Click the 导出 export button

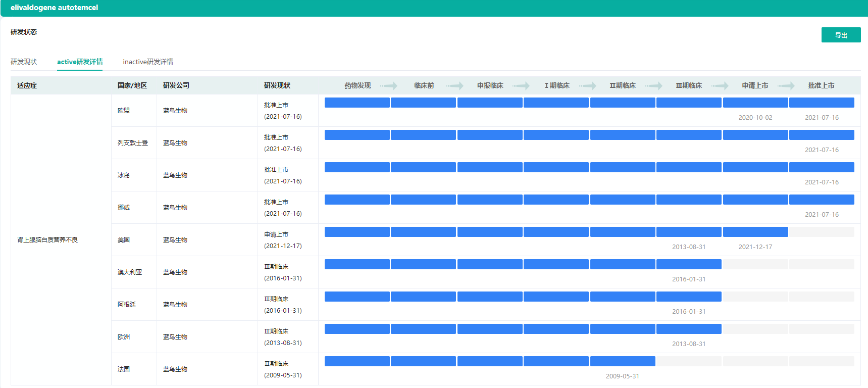[841, 35]
